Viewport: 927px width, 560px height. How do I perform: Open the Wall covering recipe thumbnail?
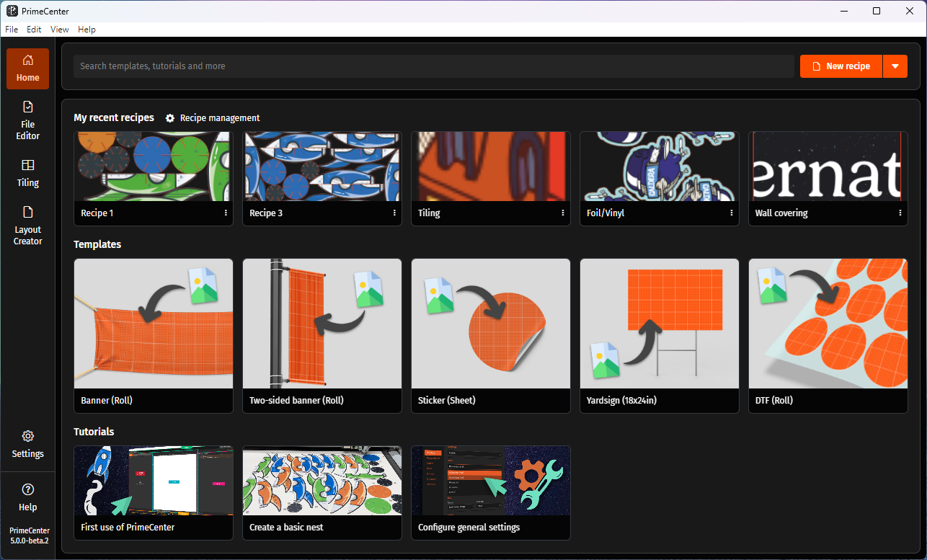[x=828, y=166]
